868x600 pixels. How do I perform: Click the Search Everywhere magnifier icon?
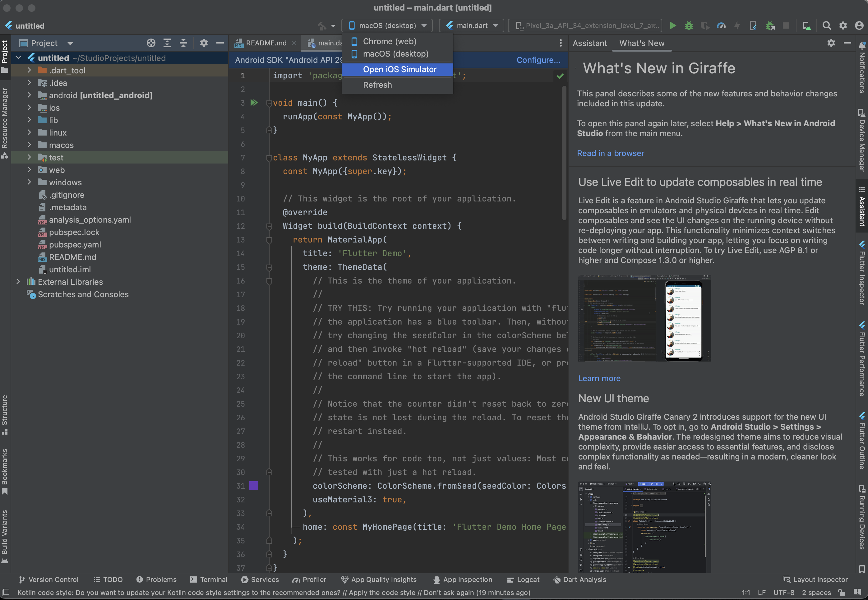click(x=827, y=25)
